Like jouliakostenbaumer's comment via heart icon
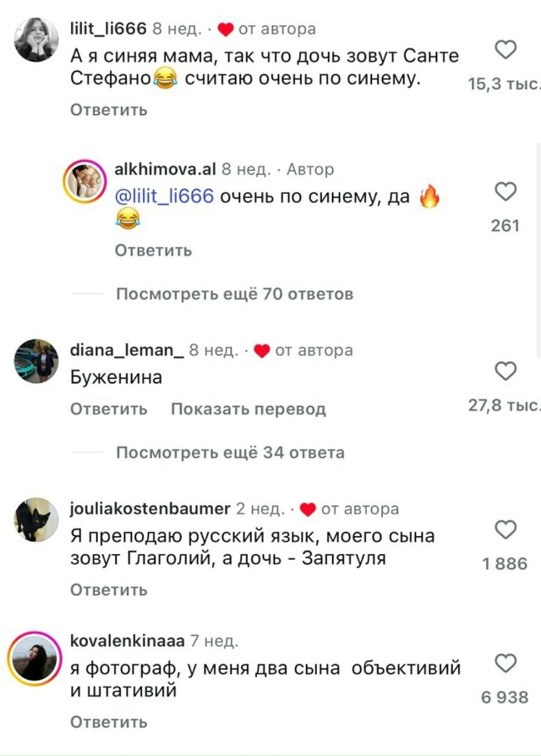The width and height of the screenshot is (541, 756). 505,529
